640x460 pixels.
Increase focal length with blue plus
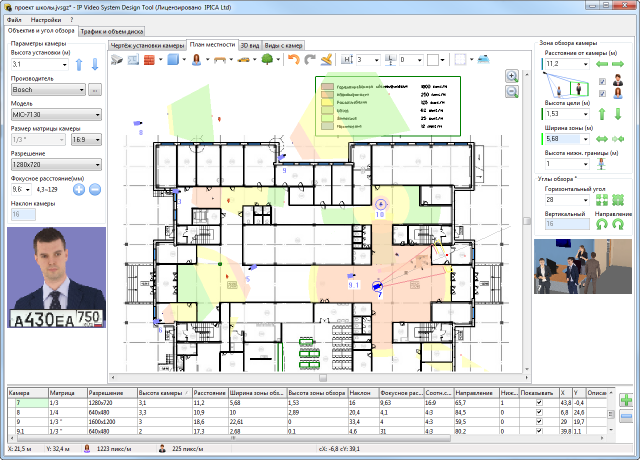click(x=79, y=189)
